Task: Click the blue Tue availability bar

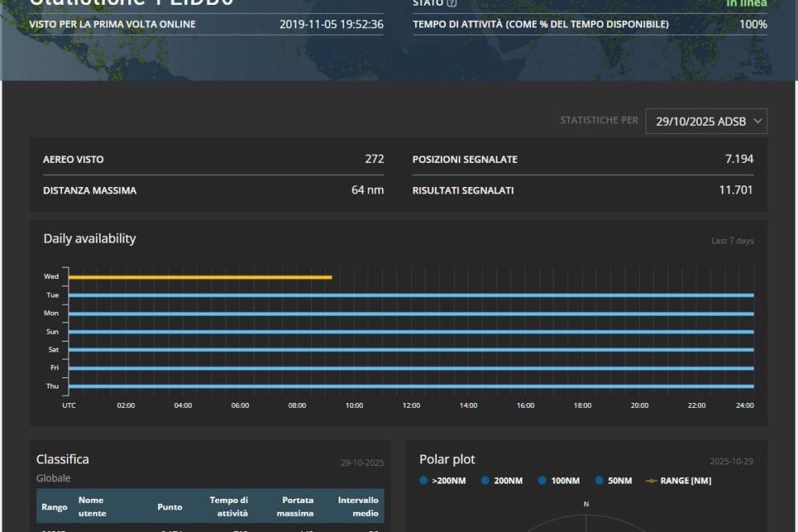Action: [411, 295]
